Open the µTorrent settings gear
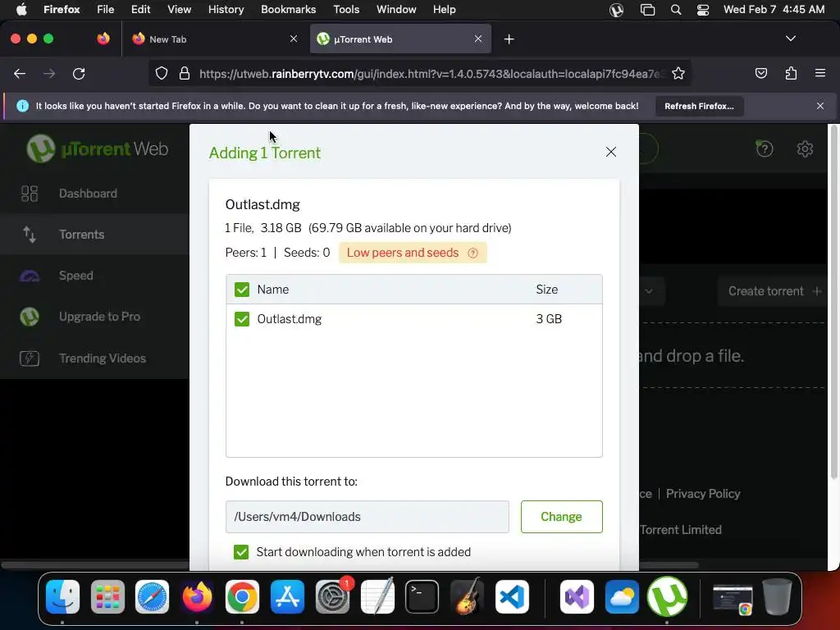This screenshot has height=630, width=840. click(805, 149)
